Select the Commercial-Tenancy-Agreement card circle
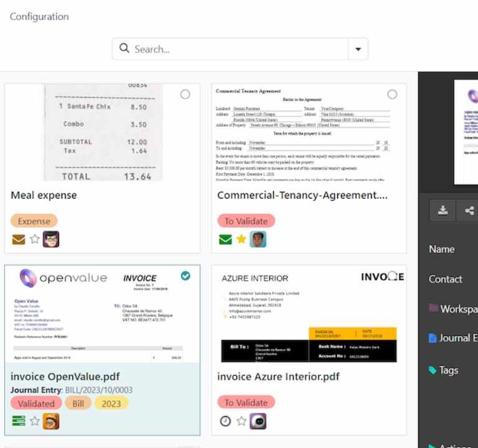 click(392, 95)
